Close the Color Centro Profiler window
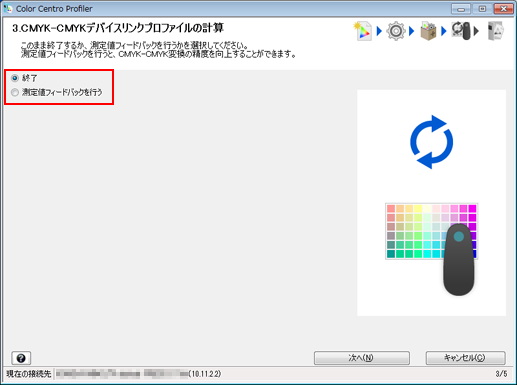517x385 pixels. 503,9
